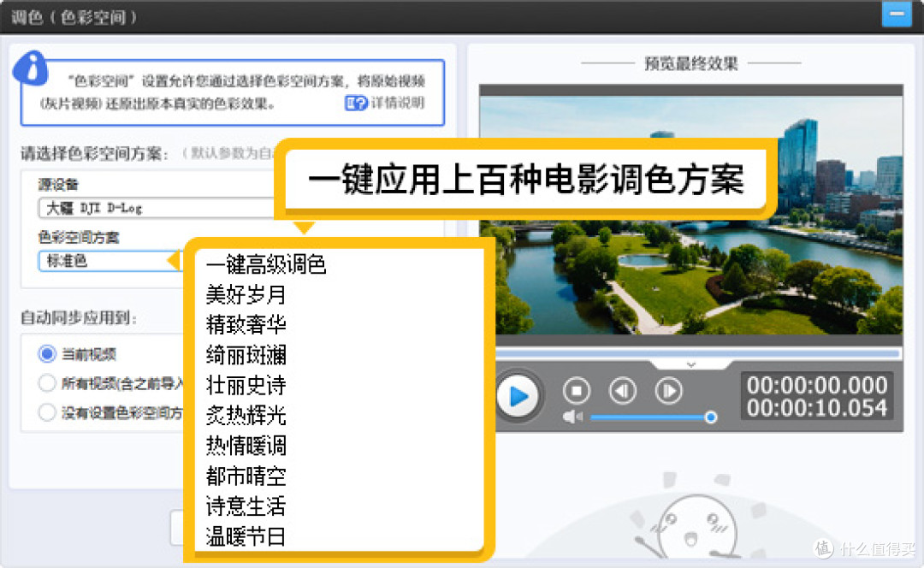Select the 所有视频 radio option
The image size is (924, 568).
47,383
